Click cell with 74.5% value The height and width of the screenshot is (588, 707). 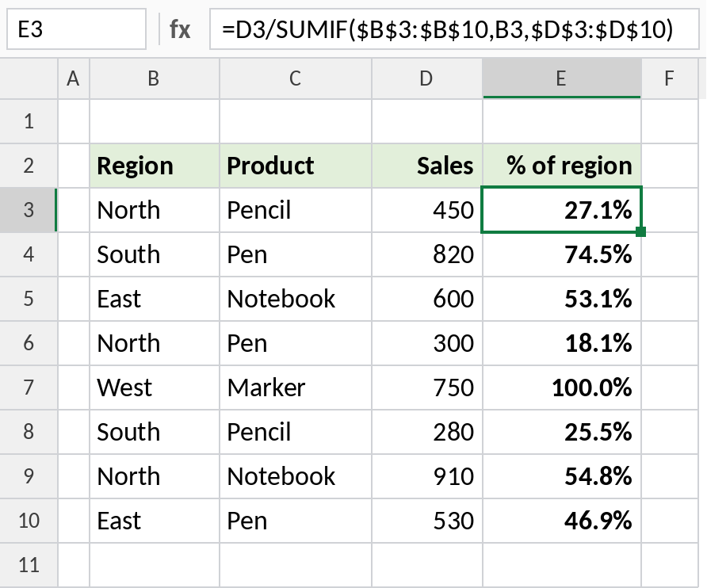coord(562,254)
